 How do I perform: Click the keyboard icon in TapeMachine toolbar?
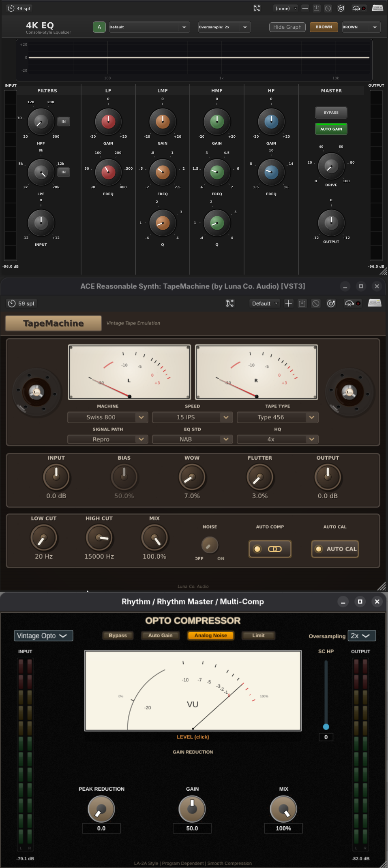point(374,303)
